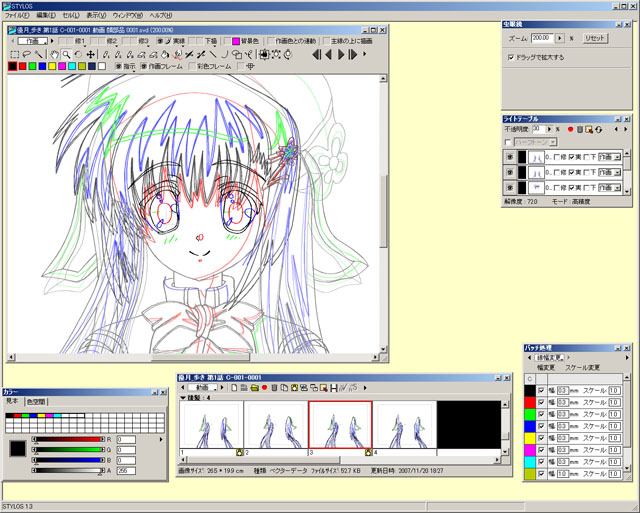Select cyan color swatch in drawing toolbar
The height and width of the screenshot is (513, 640).
(x=72, y=66)
